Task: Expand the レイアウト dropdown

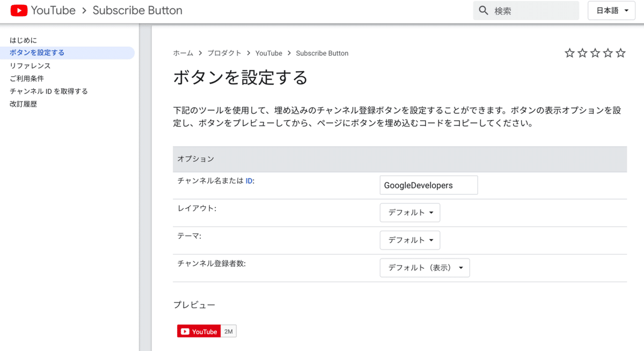Action: (x=410, y=213)
